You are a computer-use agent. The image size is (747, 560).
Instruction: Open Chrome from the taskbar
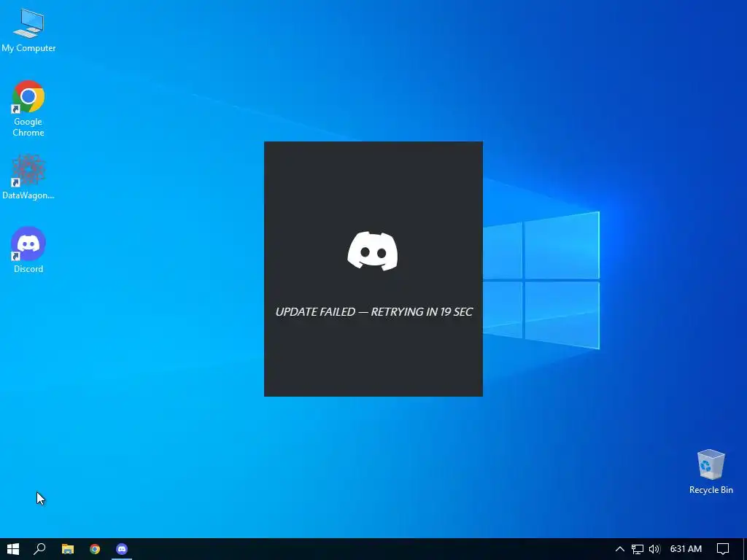pyautogui.click(x=95, y=549)
